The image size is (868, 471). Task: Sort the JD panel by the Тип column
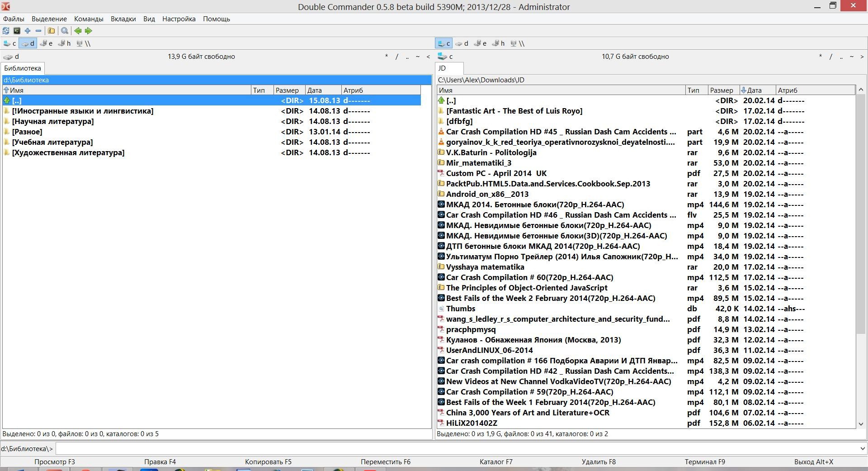[697, 90]
